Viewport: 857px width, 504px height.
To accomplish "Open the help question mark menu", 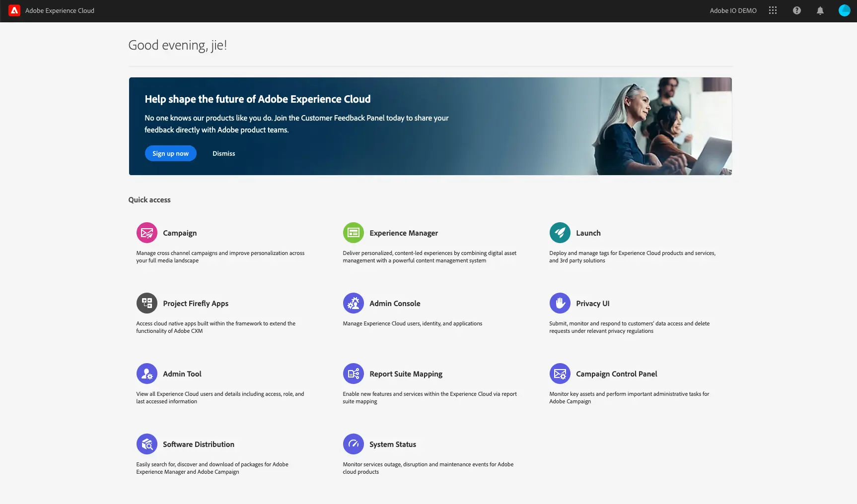I will [x=796, y=10].
